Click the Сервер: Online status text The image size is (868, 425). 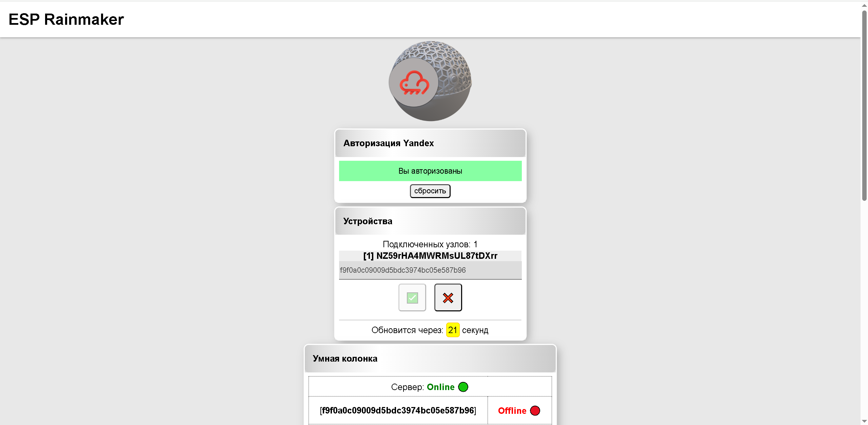pos(422,387)
